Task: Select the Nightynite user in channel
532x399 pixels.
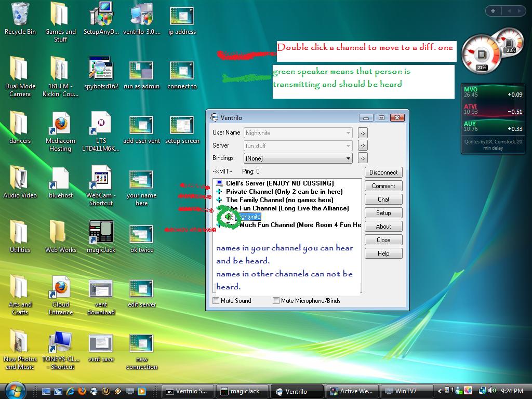Action: click(249, 217)
